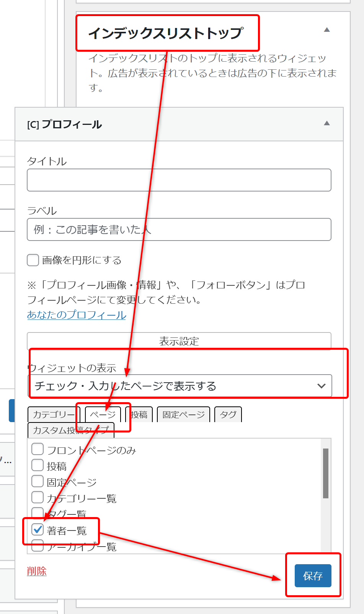This screenshot has width=364, height=614.
Task: Collapse the [C] プロフィール widget arrow
Action: pos(326,123)
